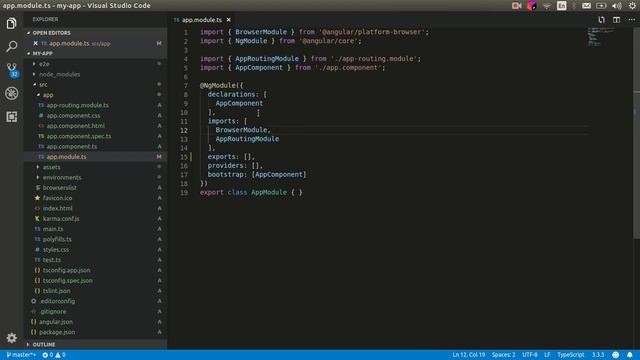Open the mail indicator in top panel
The height and width of the screenshot is (360, 640).
click(x=586, y=6)
